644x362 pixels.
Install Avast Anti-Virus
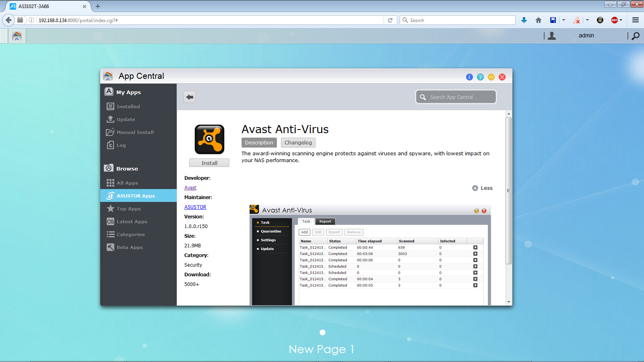[209, 163]
